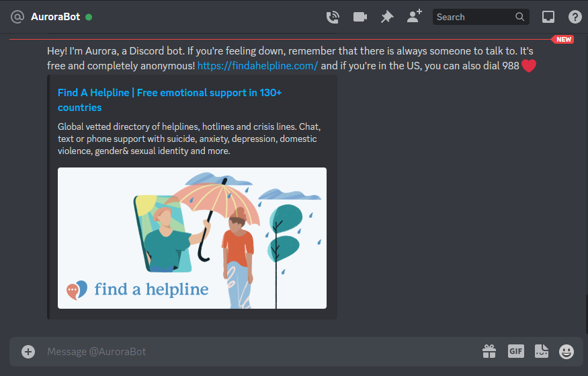Image resolution: width=588 pixels, height=376 pixels.
Task: Click the red heart emoji in message
Action: pos(529,66)
